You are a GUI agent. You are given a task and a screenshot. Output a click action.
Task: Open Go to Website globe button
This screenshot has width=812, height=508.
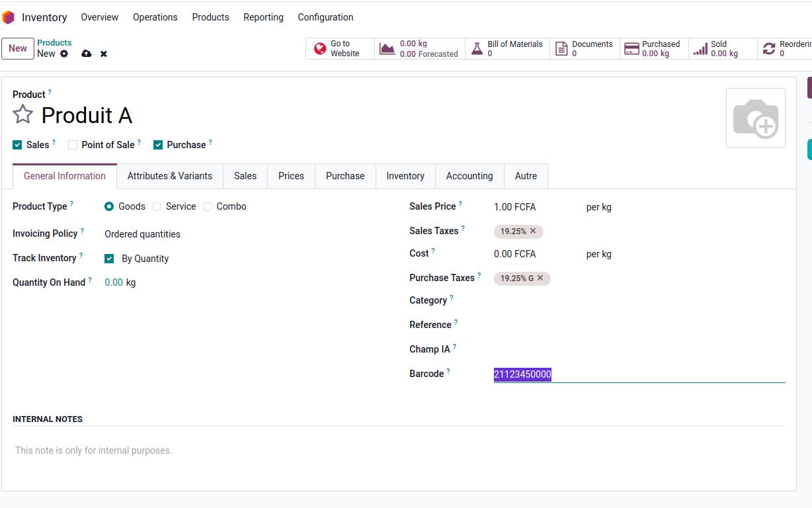pyautogui.click(x=340, y=49)
